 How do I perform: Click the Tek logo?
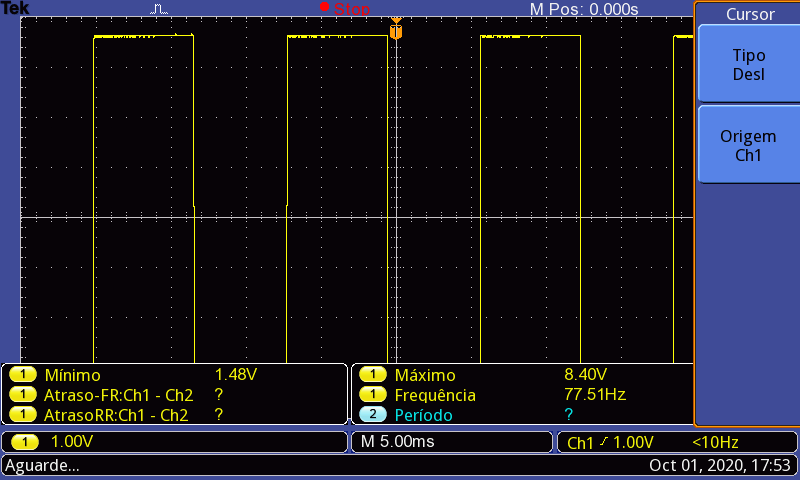coord(15,8)
